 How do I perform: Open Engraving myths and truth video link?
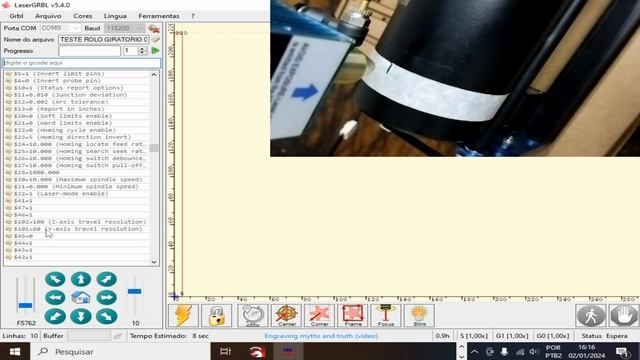click(x=321, y=336)
